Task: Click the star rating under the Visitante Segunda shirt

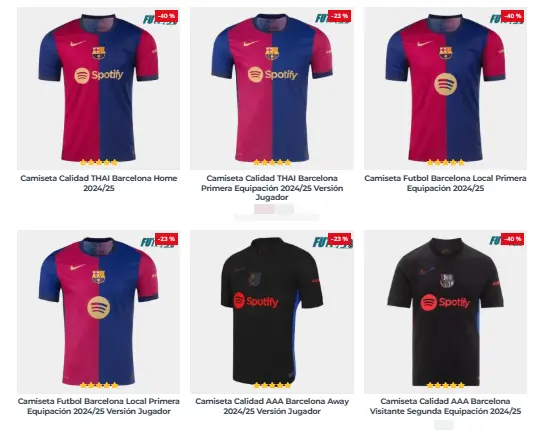Action: pyautogui.click(x=446, y=386)
